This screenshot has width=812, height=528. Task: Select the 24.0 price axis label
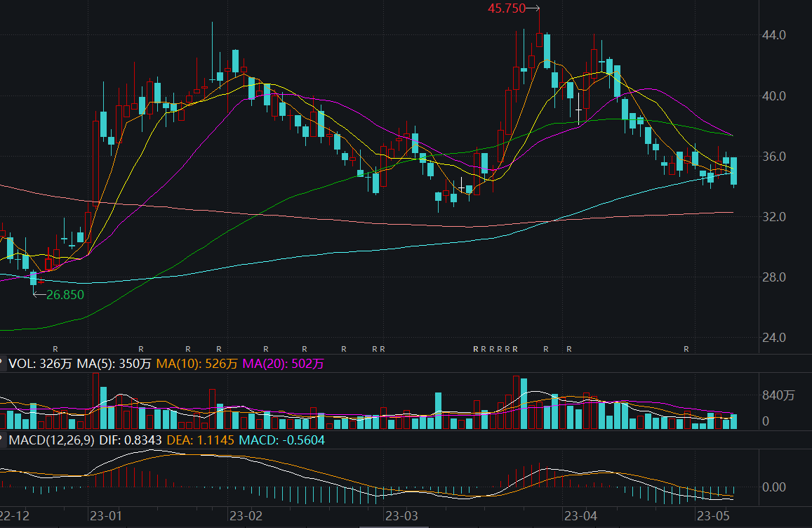click(x=773, y=338)
